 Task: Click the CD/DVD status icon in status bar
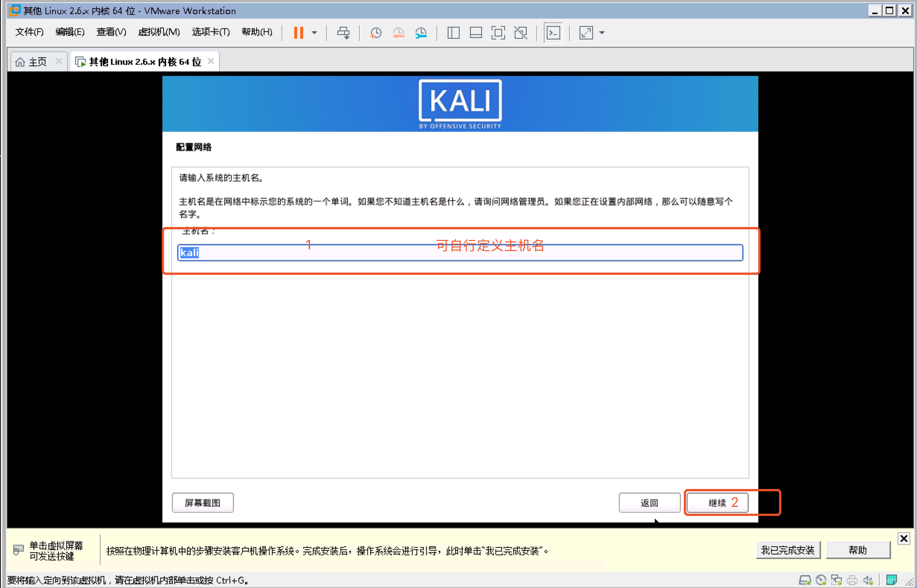pyautogui.click(x=821, y=579)
